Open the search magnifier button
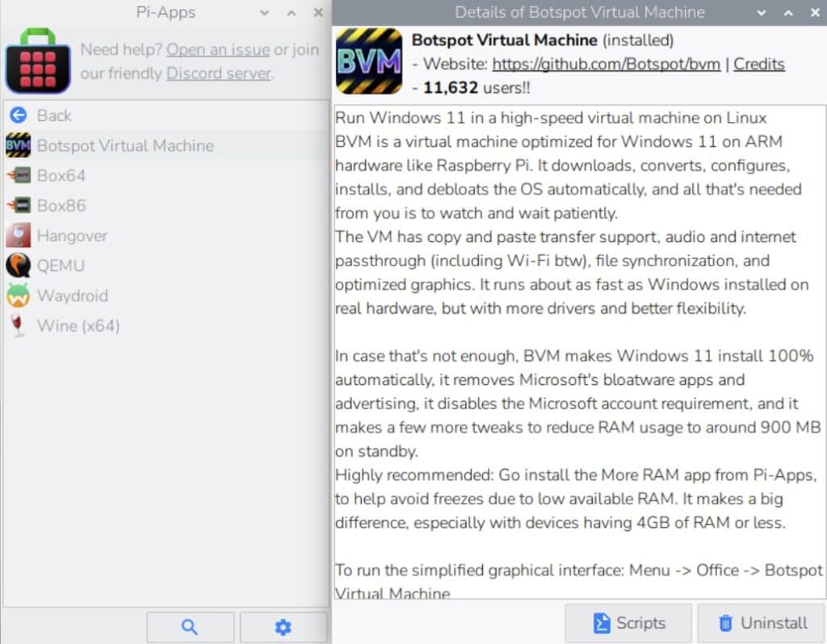This screenshot has height=644, width=827. pos(190,627)
